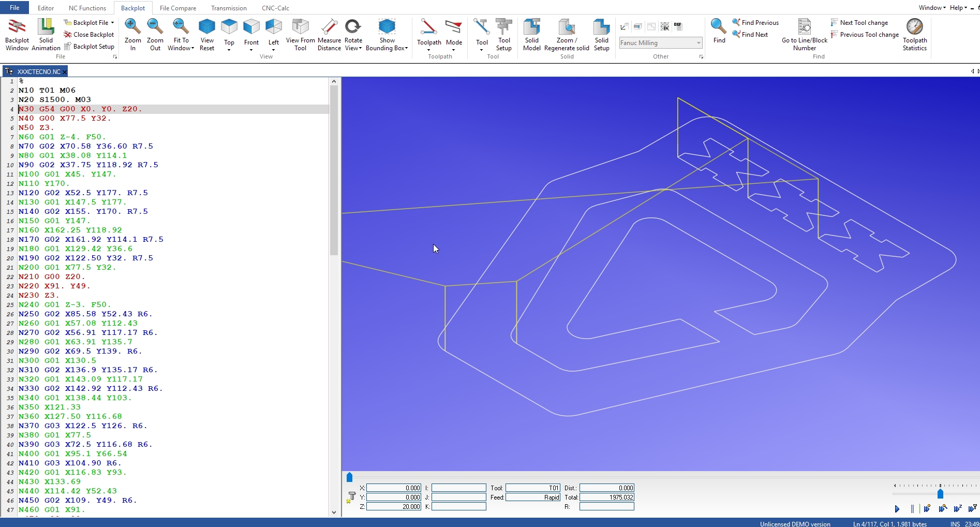This screenshot has height=527, width=980.
Task: Click the toolpath progress slider handle
Action: click(x=349, y=477)
